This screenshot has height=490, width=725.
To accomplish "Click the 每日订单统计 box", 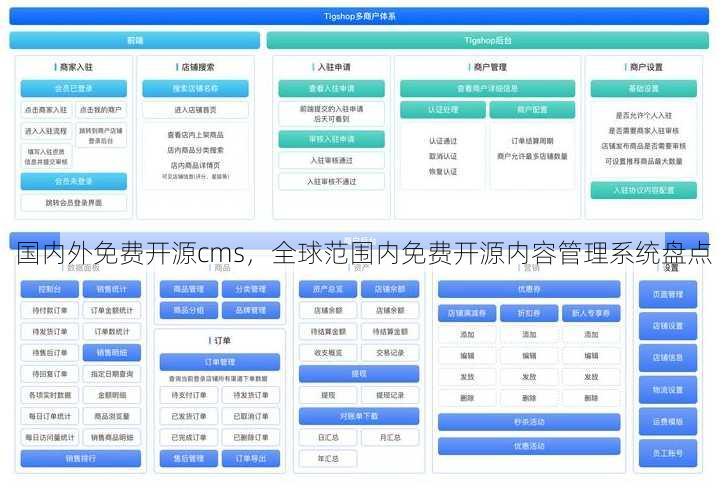I will pos(49,416).
